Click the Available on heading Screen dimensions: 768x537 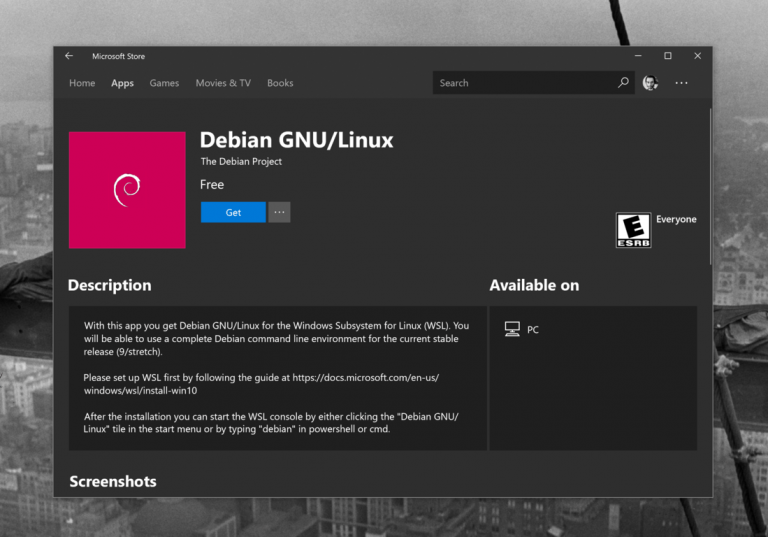tap(534, 285)
